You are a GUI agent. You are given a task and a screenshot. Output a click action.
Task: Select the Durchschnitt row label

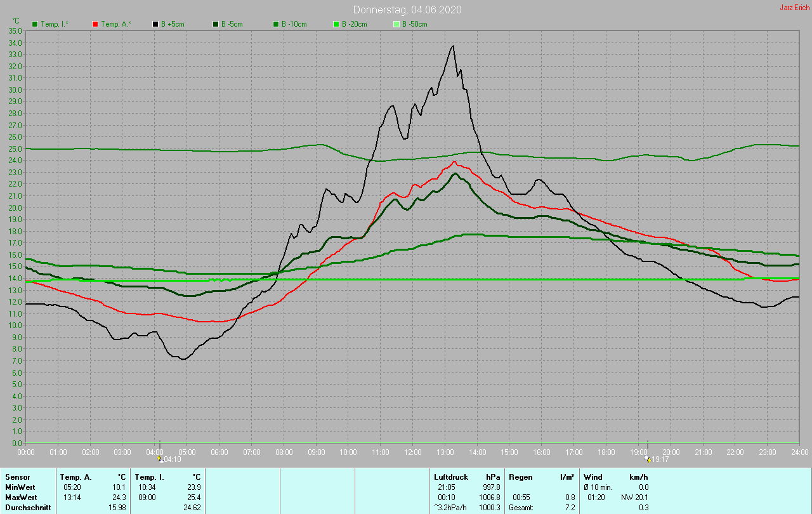(27, 508)
